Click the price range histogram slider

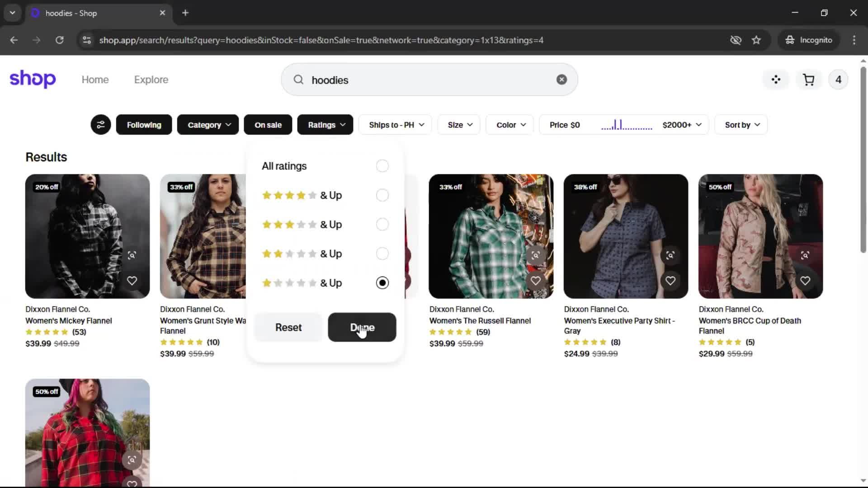[626, 125]
